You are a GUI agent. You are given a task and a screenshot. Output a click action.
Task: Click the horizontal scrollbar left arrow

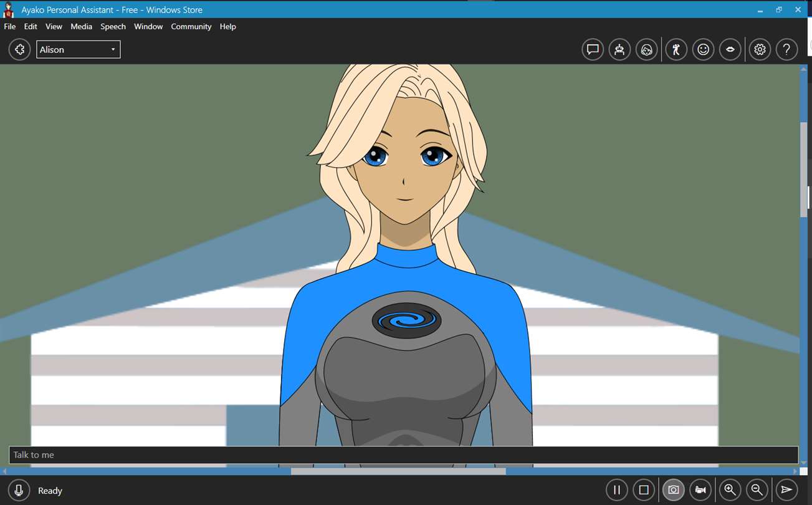tap(5, 471)
